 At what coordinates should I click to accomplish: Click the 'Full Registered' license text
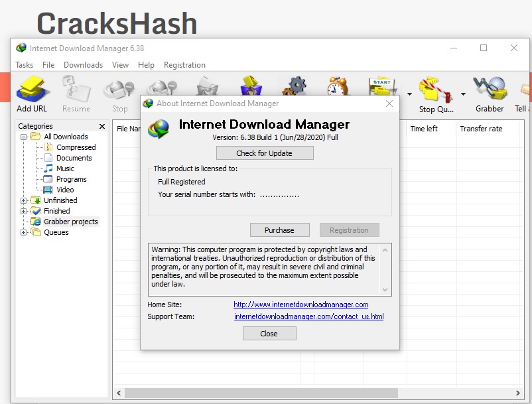[182, 182]
